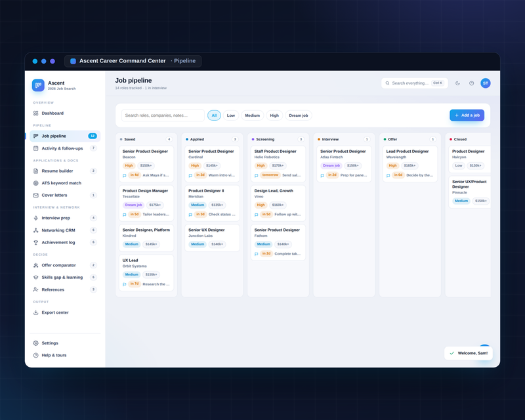Click the Add a job button
525x420 pixels.
[x=467, y=115]
